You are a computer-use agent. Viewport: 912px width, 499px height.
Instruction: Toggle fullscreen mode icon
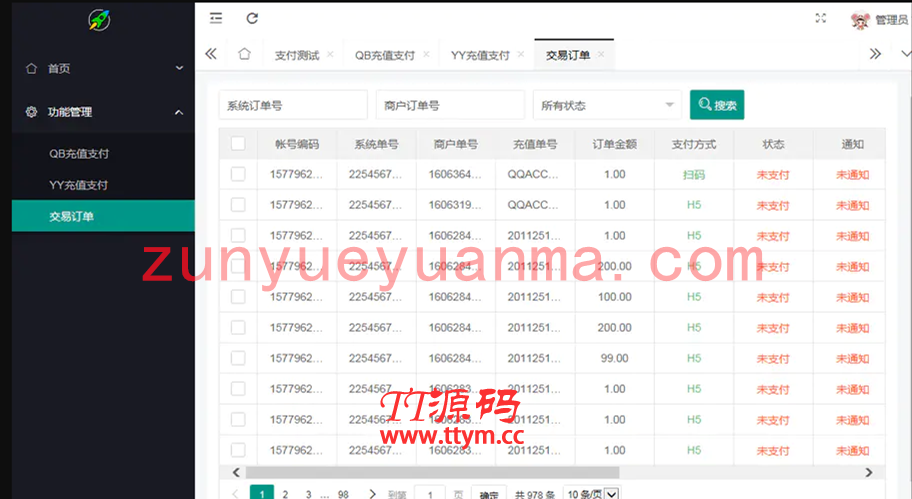820,18
